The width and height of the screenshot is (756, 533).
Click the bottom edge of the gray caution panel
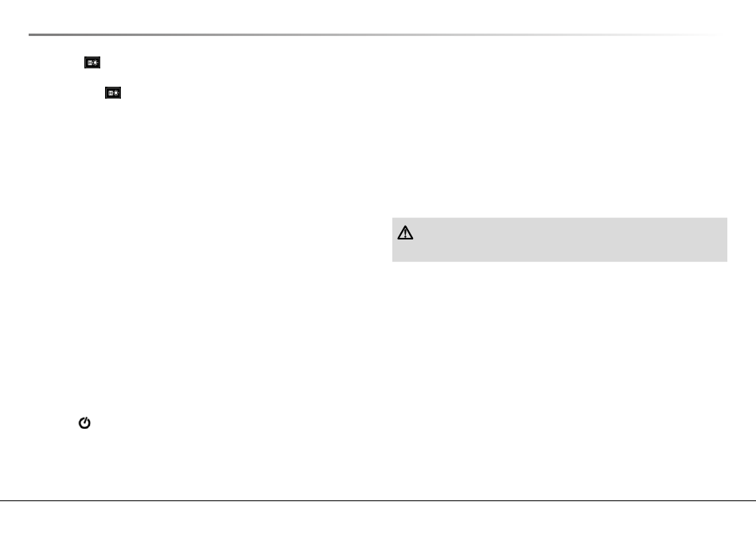pos(559,261)
